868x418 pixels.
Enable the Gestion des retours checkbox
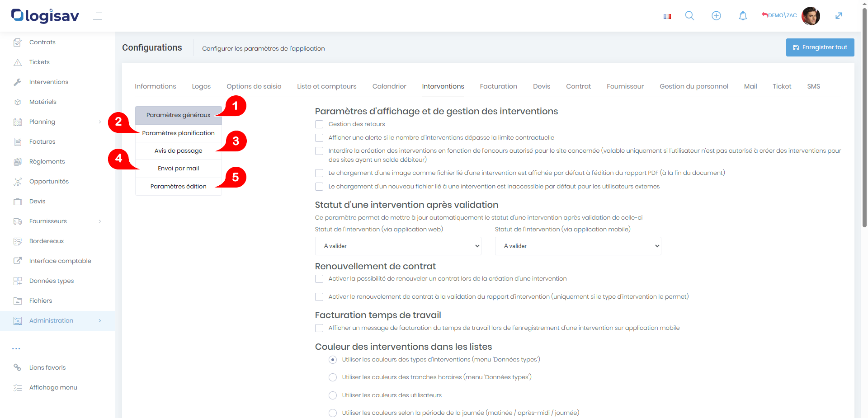point(319,124)
